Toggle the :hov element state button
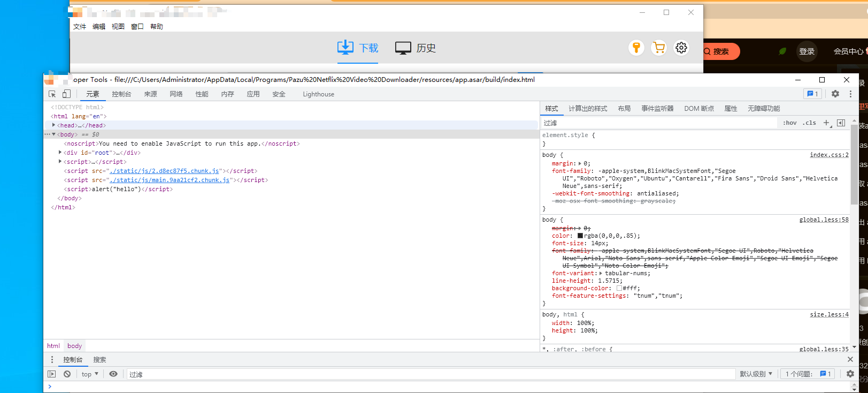This screenshot has height=393, width=868. [x=790, y=123]
